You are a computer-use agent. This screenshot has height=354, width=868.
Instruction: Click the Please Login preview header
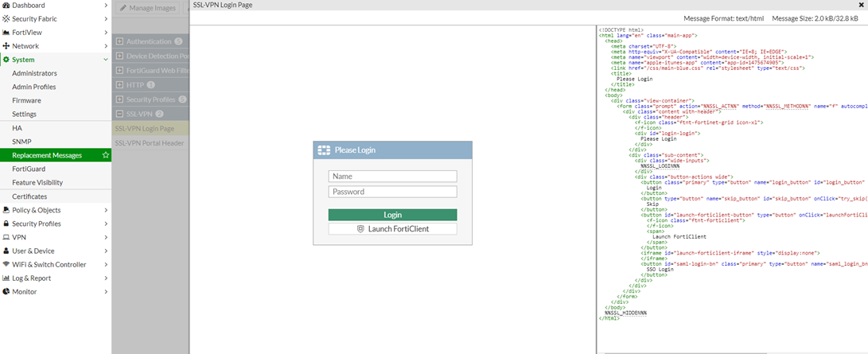pyautogui.click(x=392, y=150)
